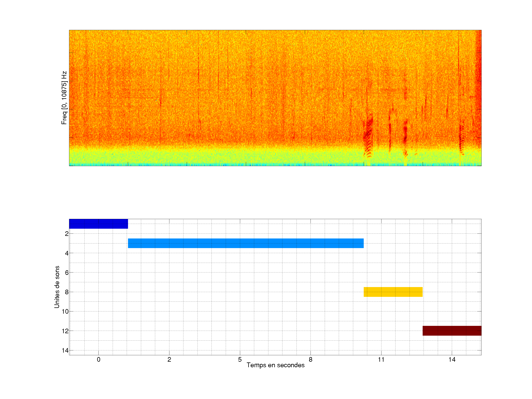This screenshot has height=399, width=532.
Task: Click the 'Unites de sons' axis label
Action: coord(57,287)
